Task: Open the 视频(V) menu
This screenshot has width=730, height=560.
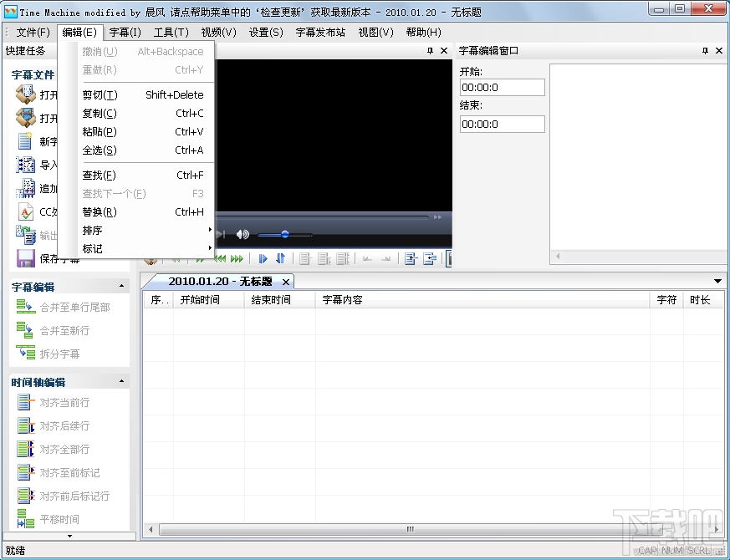Action: [x=219, y=32]
